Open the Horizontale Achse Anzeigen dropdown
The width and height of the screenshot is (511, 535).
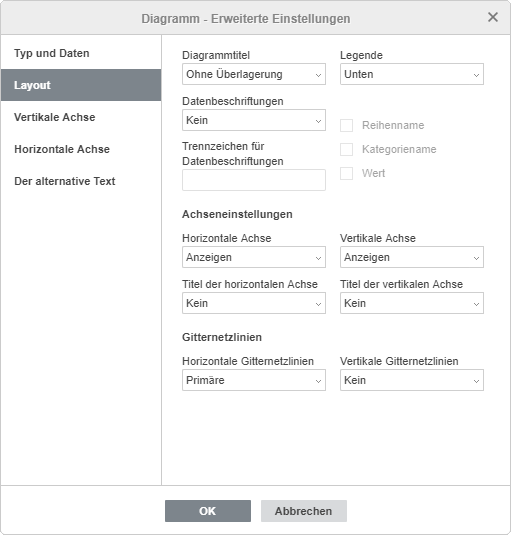coord(254,257)
